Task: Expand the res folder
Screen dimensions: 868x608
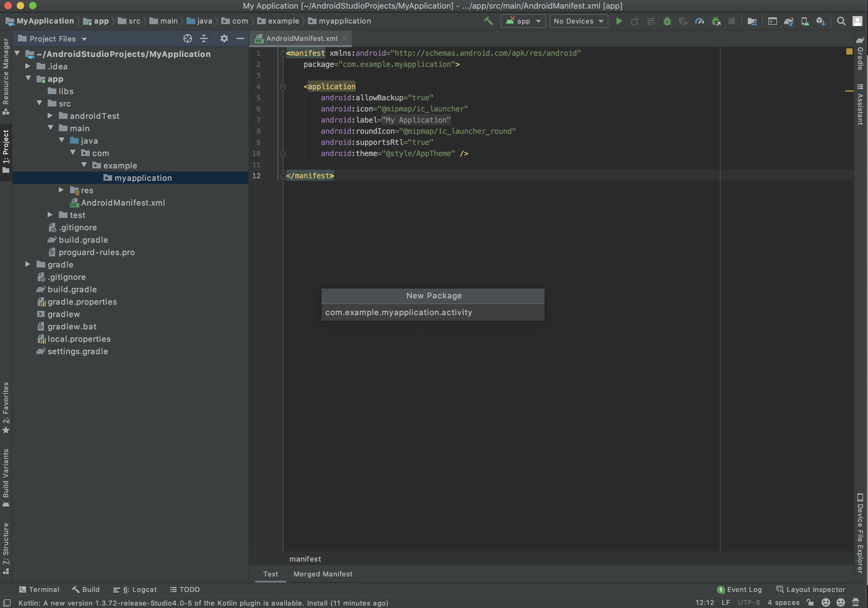Action: [61, 190]
